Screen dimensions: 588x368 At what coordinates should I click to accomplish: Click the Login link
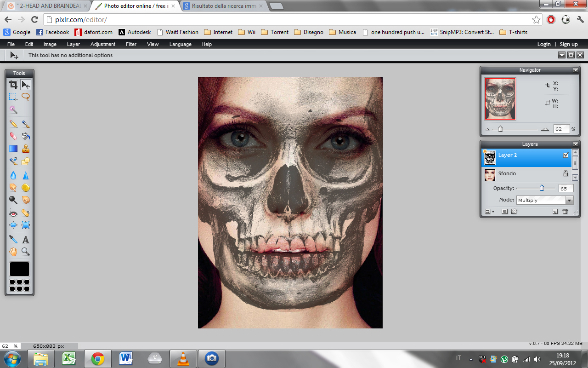(x=544, y=44)
